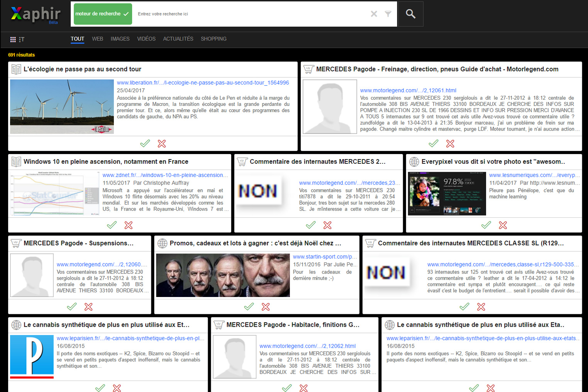Screen dimensions: 588x392
Task: Approve the écologie article with the green checkmark
Action: point(145,143)
